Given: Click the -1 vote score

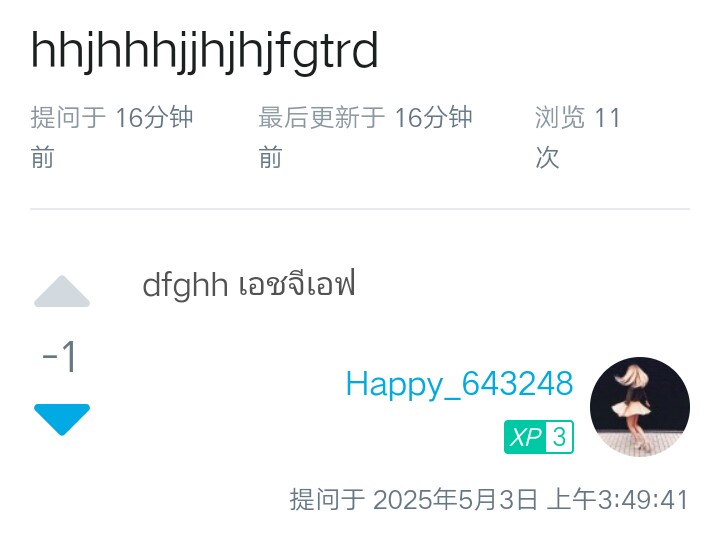Looking at the screenshot, I should (60, 357).
